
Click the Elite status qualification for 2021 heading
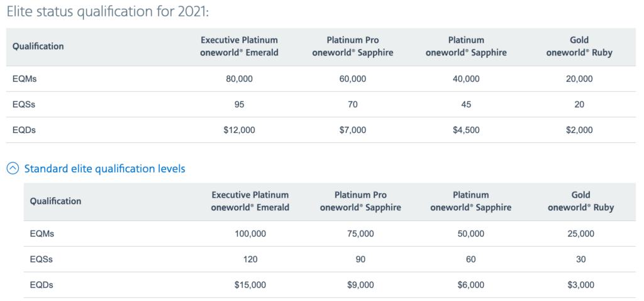pos(108,11)
